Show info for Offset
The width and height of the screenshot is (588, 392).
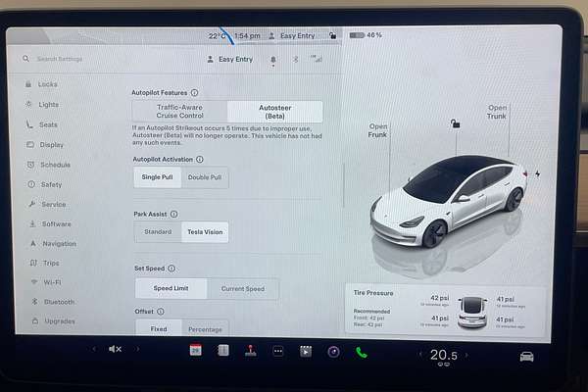161,312
